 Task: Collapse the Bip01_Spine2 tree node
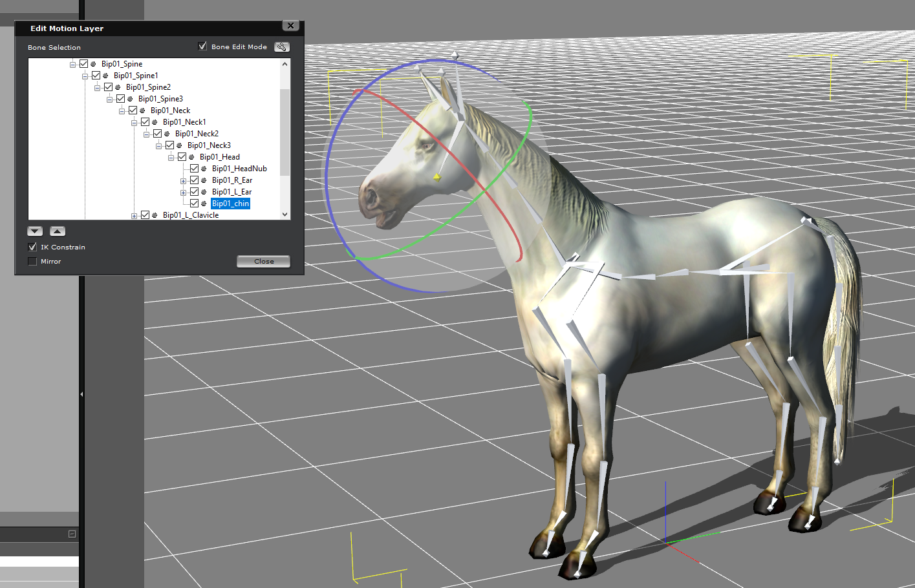tap(97, 88)
